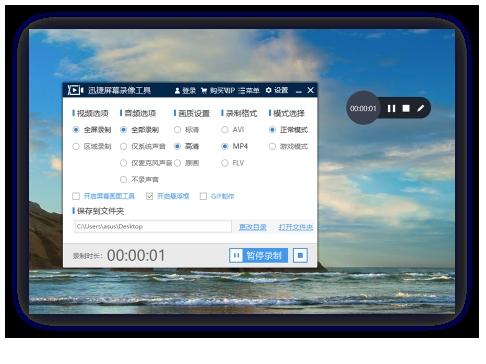Image resolution: width=486 pixels, height=364 pixels.
Task: Click 更改目录 change directory link
Action: click(x=253, y=227)
